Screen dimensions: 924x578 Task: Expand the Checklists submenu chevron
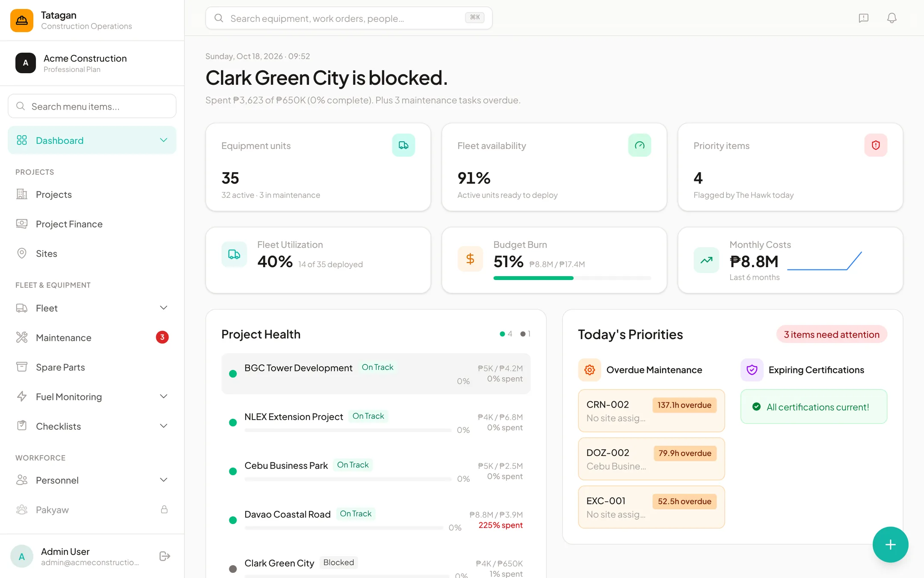click(163, 426)
